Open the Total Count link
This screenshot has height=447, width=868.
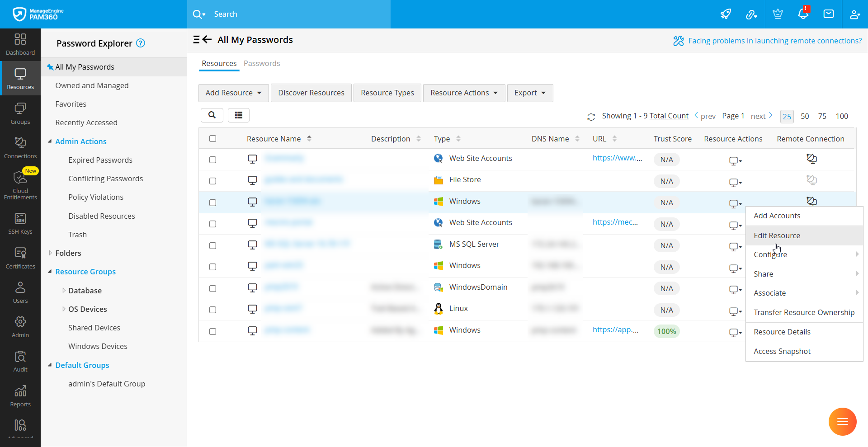(x=669, y=116)
